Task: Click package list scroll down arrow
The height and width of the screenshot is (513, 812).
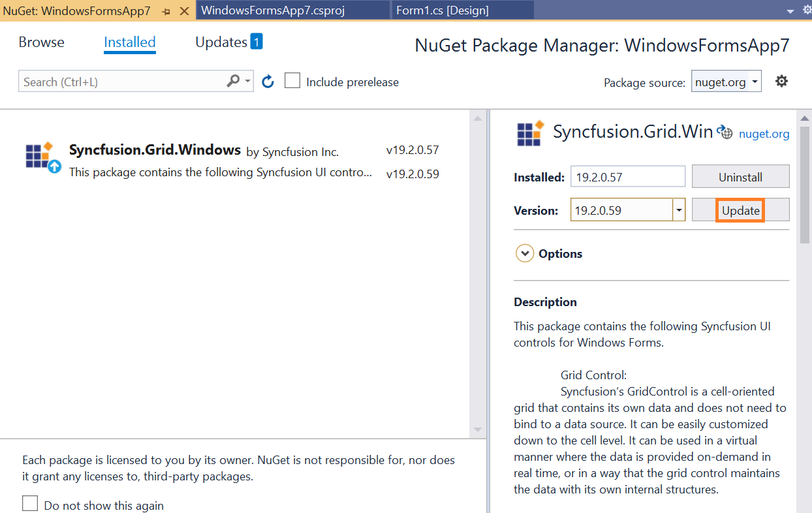Action: click(x=477, y=429)
